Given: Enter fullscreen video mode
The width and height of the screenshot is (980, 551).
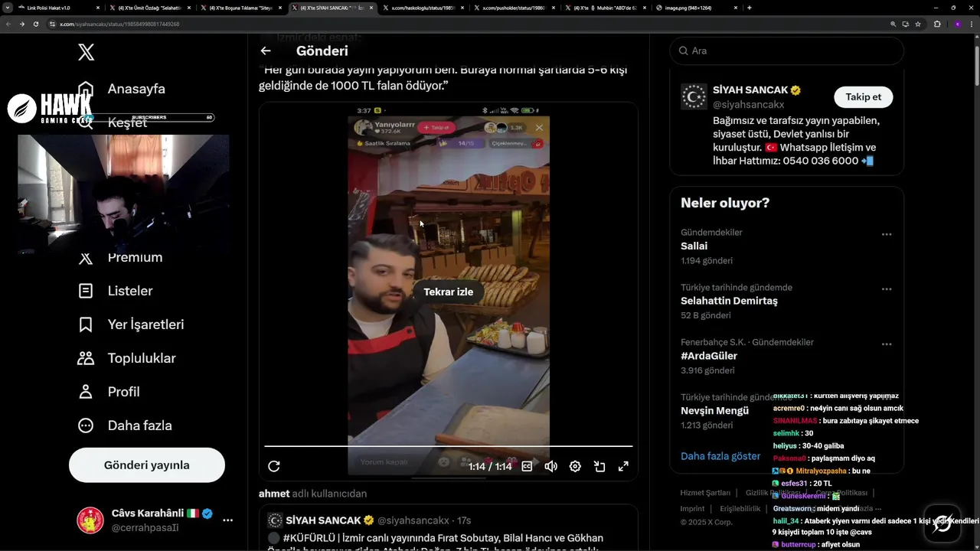Looking at the screenshot, I should click(x=623, y=466).
